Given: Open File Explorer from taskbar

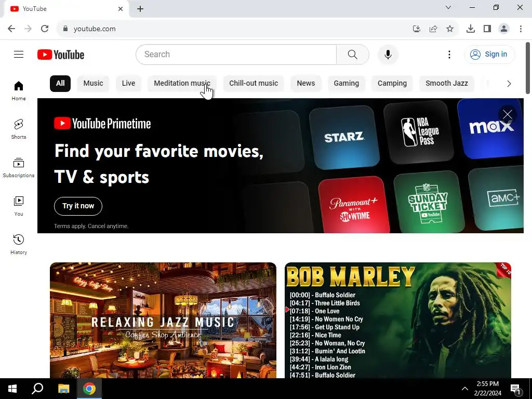Looking at the screenshot, I should click(63, 389).
